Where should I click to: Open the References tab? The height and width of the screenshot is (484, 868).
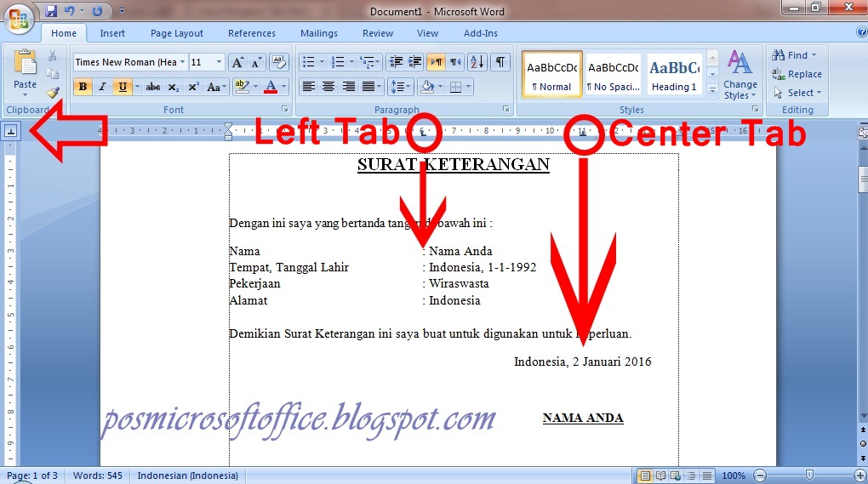pyautogui.click(x=251, y=33)
